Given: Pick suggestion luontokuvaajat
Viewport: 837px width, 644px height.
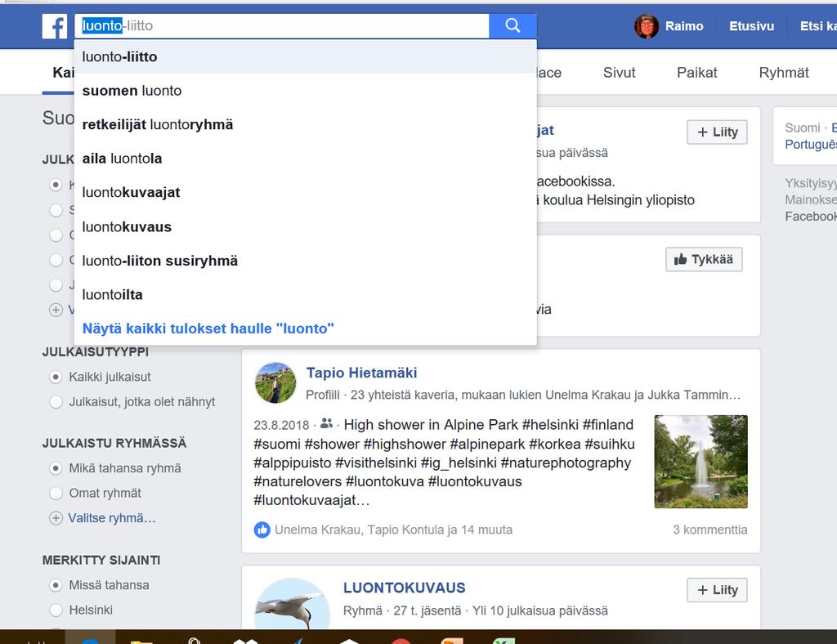Looking at the screenshot, I should (306, 193).
